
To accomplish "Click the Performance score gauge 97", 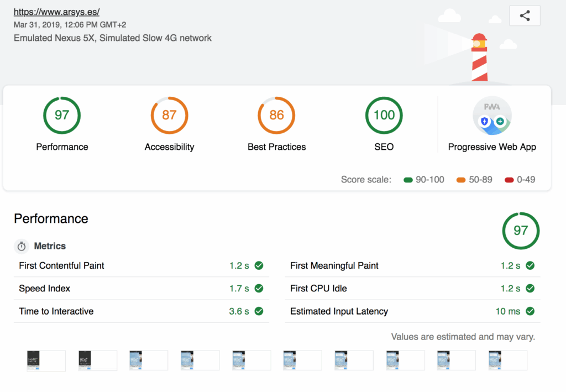I will pyautogui.click(x=62, y=115).
